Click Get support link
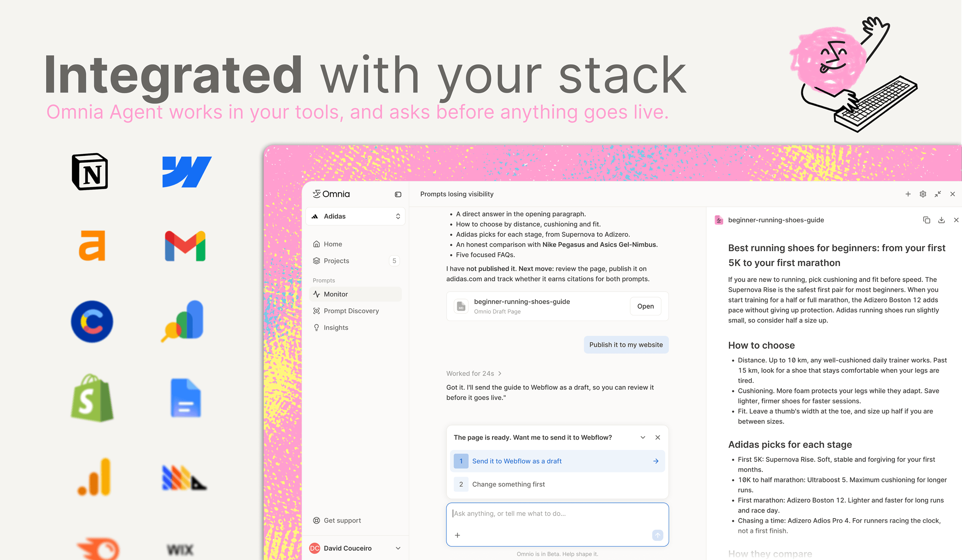The width and height of the screenshot is (962, 560). [337, 520]
